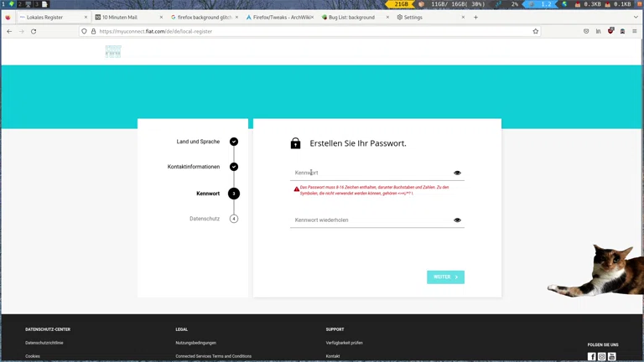The height and width of the screenshot is (362, 644).
Task: Click the 21GB disk status indicator
Action: click(x=401, y=4)
